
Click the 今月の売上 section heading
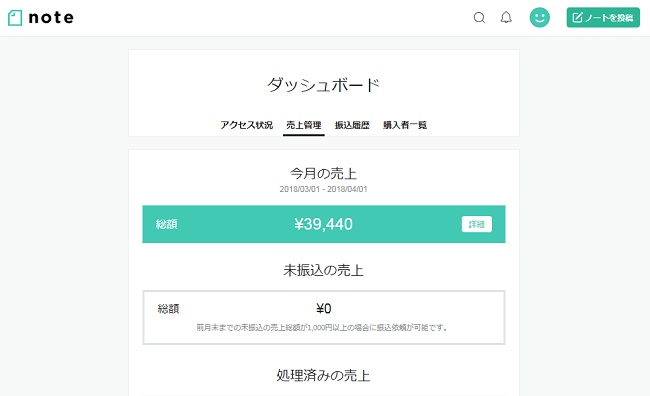coord(323,173)
